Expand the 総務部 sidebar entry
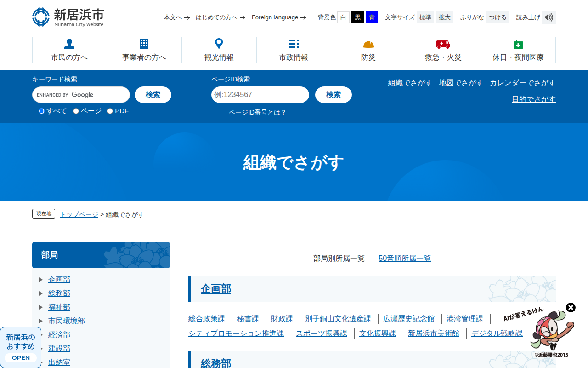588x368 pixels. tap(59, 293)
